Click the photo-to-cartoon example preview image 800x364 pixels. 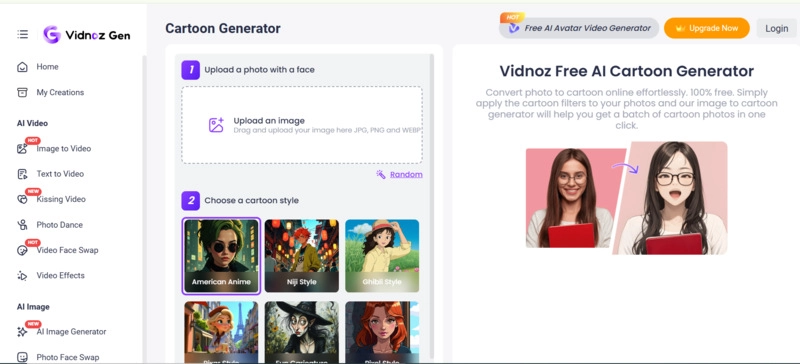627,198
